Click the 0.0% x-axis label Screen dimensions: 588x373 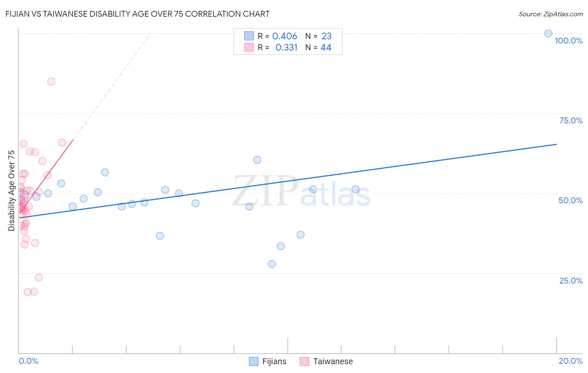point(28,361)
